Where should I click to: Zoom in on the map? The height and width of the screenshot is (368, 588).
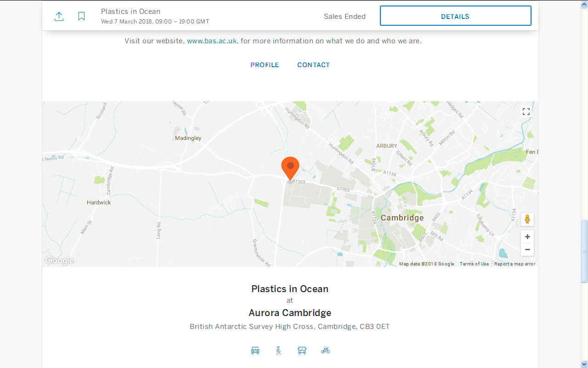pos(527,237)
